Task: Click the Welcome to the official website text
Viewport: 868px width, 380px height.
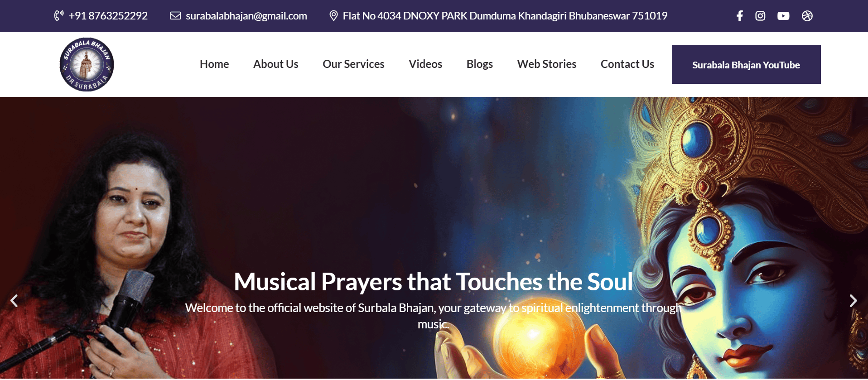Action: [434, 316]
